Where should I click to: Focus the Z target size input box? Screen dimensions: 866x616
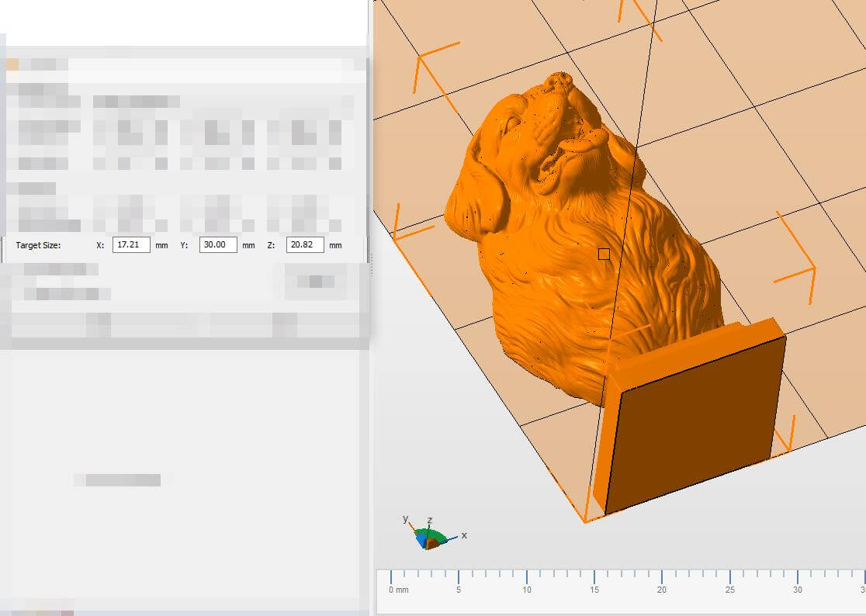[305, 245]
